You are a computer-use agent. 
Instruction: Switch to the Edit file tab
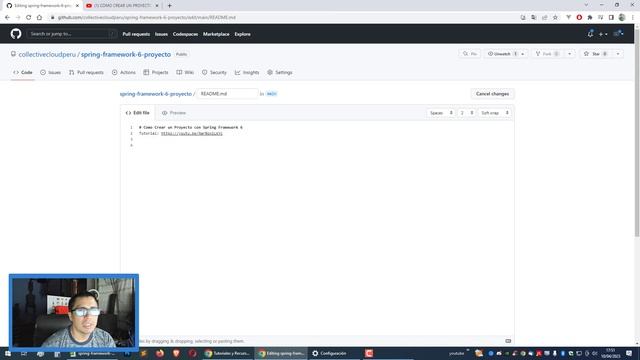pos(138,113)
